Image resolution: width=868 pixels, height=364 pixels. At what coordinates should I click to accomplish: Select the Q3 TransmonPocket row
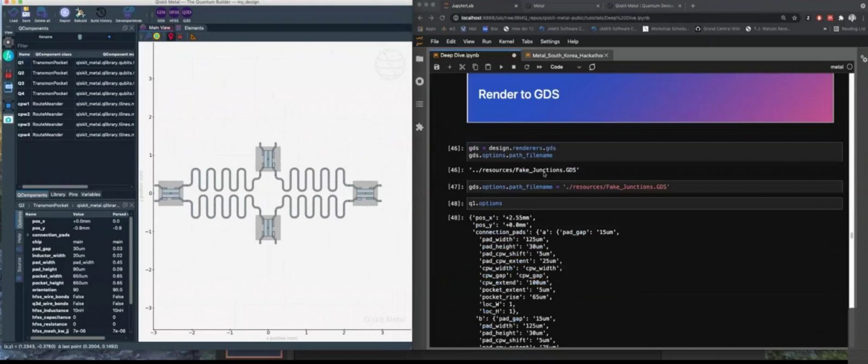pos(76,83)
